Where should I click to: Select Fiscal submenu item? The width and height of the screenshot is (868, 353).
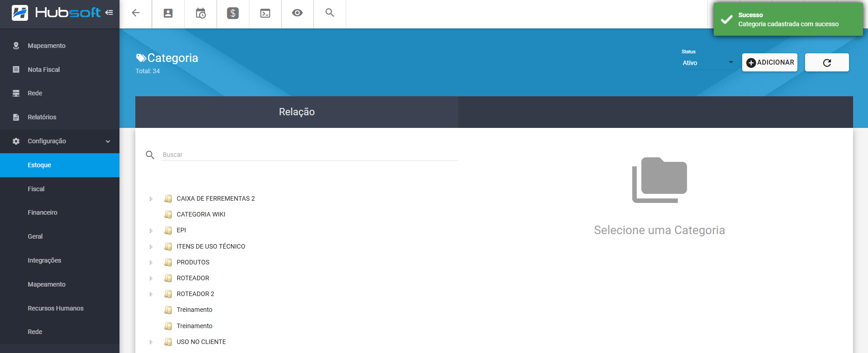tap(60, 189)
